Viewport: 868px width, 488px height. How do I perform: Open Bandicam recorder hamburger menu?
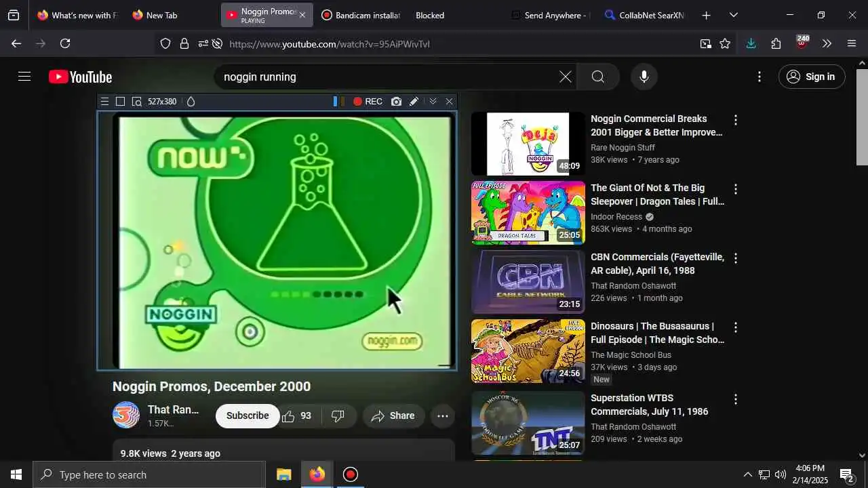click(x=104, y=102)
